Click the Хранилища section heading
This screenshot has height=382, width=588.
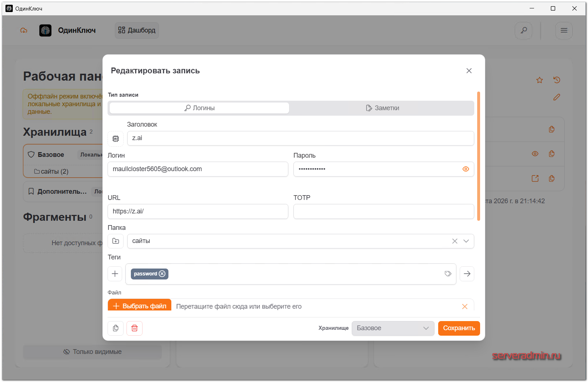click(55, 132)
